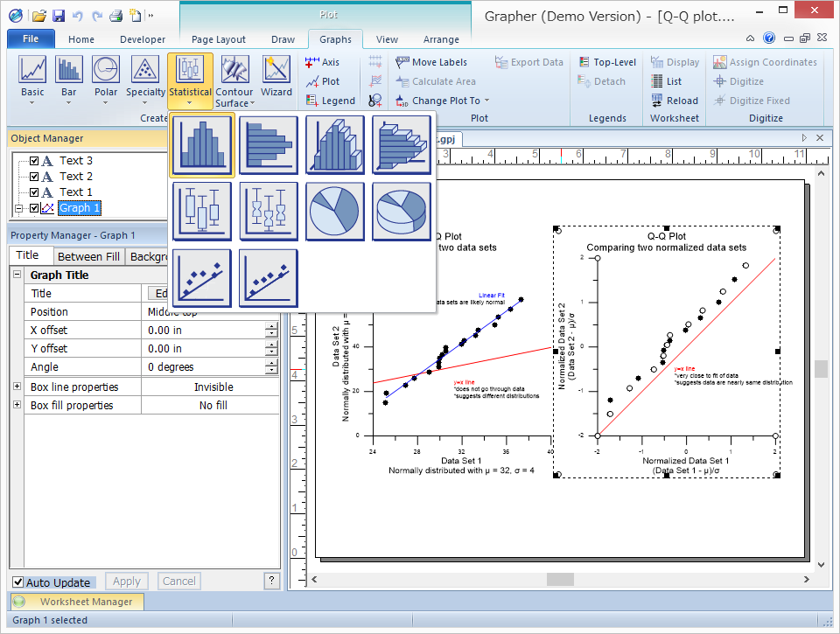Choose the notched box plot icon
This screenshot has height=634, width=840.
point(269,212)
